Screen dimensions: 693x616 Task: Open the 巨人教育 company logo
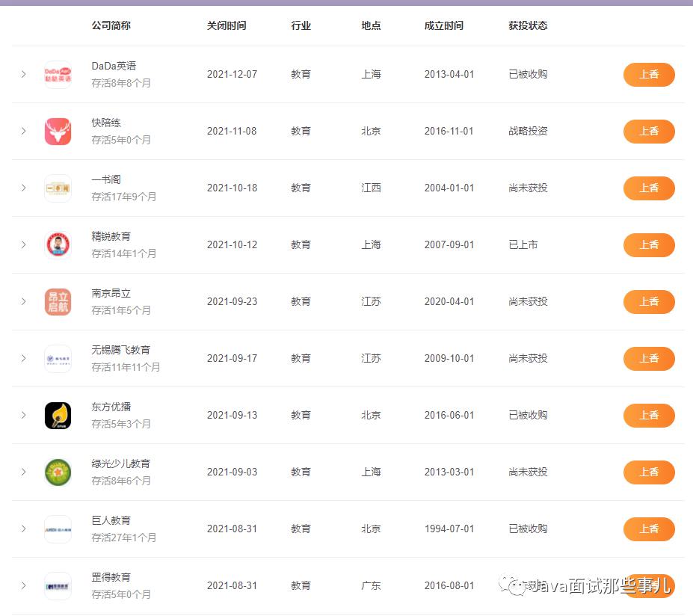coord(58,529)
